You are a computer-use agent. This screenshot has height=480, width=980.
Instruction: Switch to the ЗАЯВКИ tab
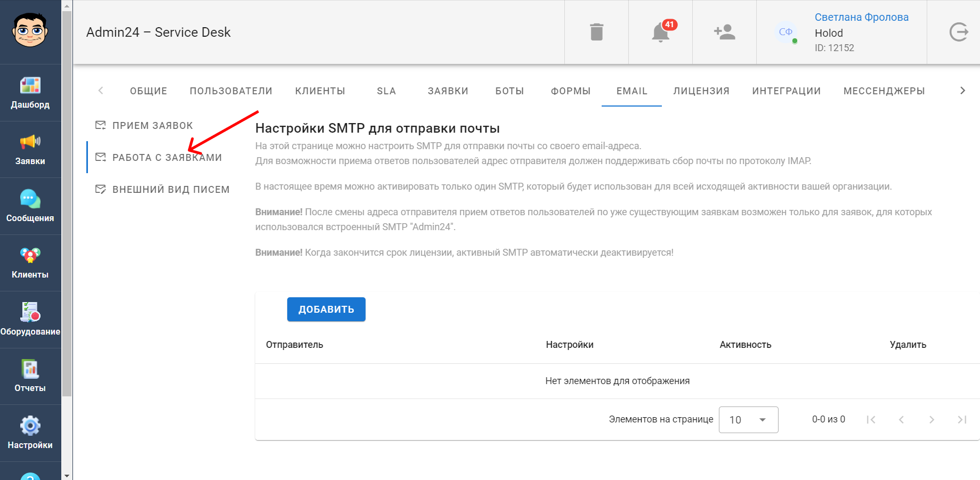click(448, 91)
